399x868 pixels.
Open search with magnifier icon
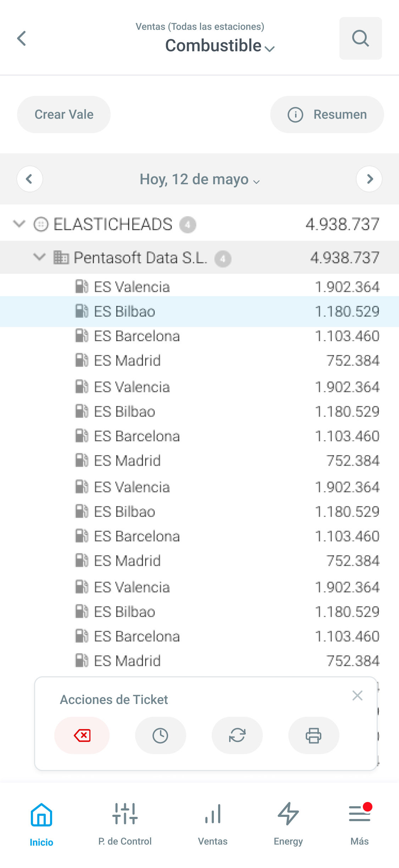[x=360, y=38]
